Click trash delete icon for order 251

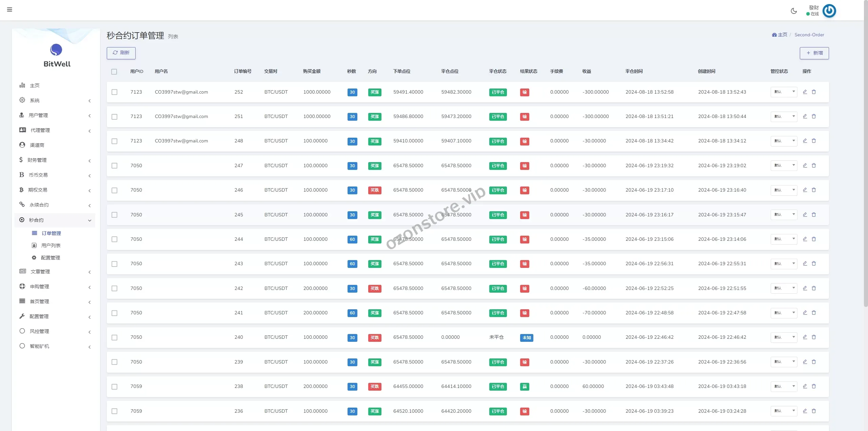814,116
